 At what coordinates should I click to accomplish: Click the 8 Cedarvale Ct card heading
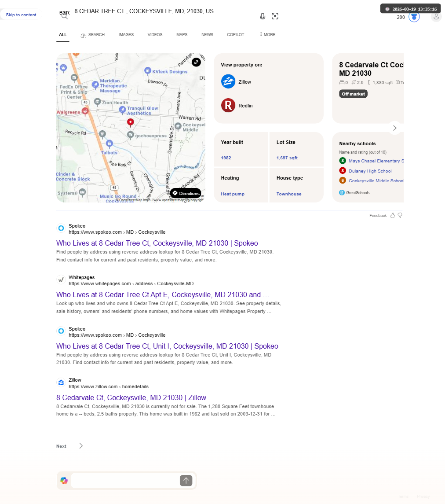(371, 69)
